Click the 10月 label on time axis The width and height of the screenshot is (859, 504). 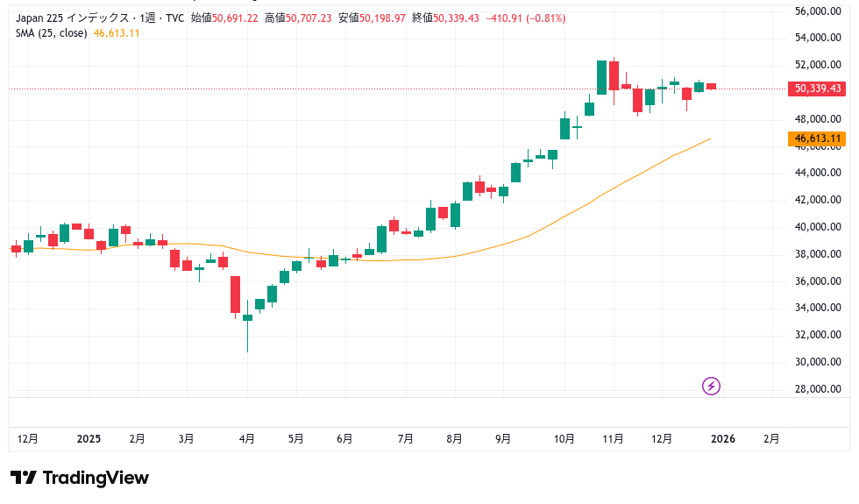[565, 438]
